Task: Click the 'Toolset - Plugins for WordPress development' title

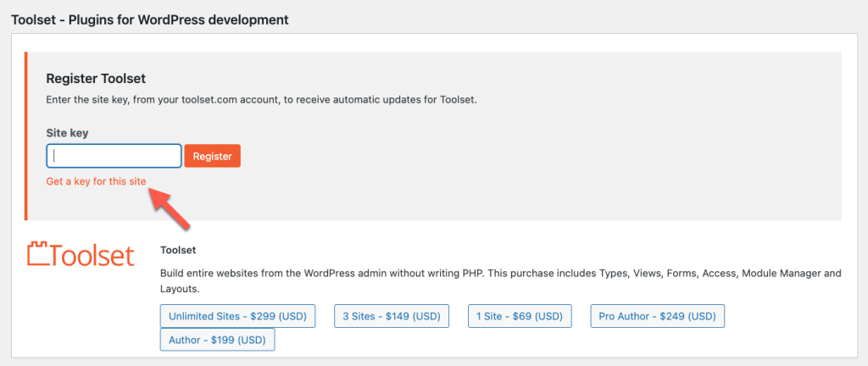Action: [x=150, y=20]
